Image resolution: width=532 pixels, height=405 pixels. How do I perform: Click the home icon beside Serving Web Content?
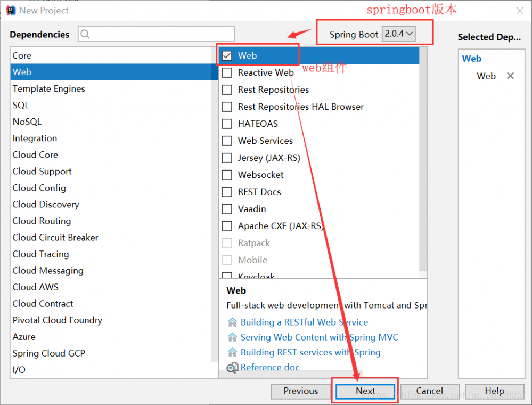(232, 337)
